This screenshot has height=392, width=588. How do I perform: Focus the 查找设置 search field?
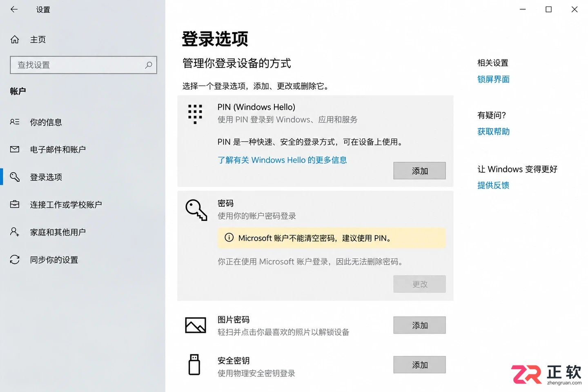[x=83, y=65]
